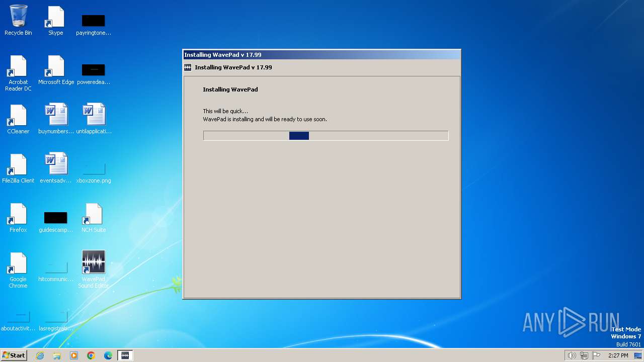Open the Recycle Bin desktop icon
This screenshot has height=362, width=644.
tap(18, 20)
